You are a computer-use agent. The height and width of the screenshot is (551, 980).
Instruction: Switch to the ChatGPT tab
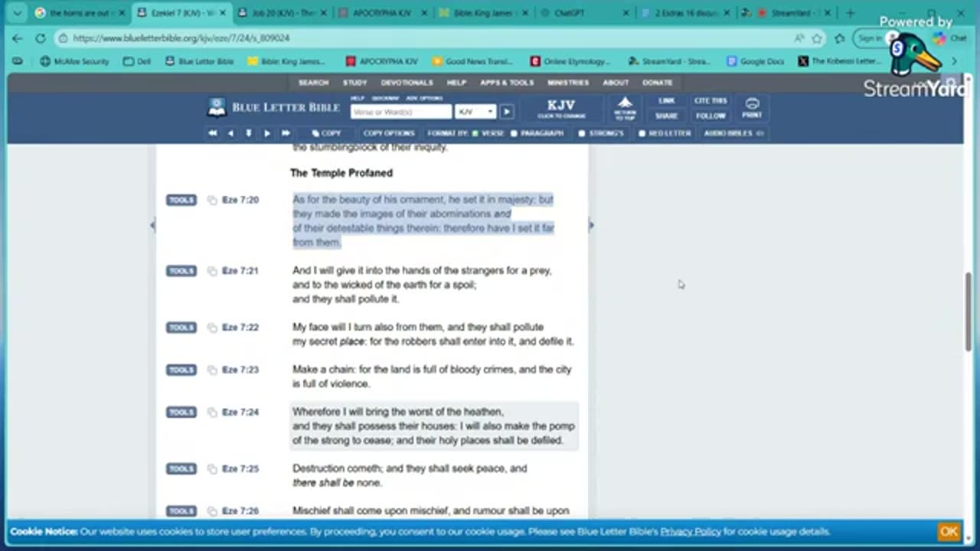click(583, 13)
